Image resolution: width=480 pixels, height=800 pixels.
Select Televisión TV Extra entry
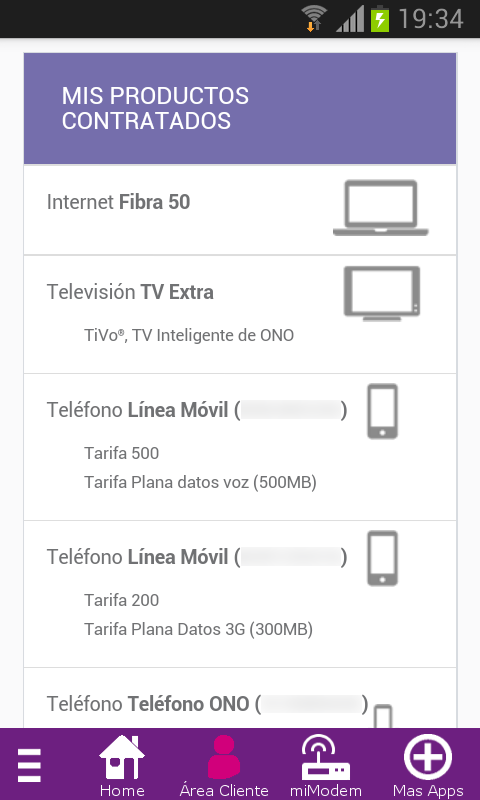(240, 314)
